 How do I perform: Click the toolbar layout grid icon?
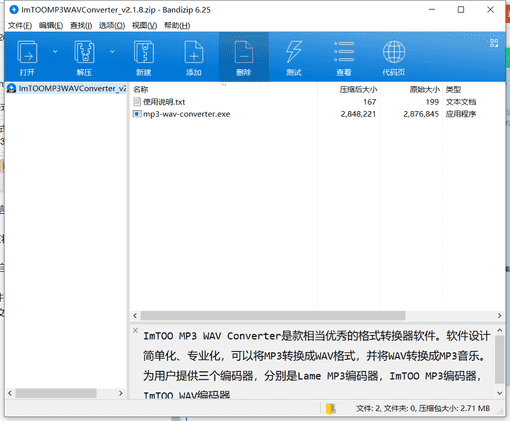click(x=494, y=43)
